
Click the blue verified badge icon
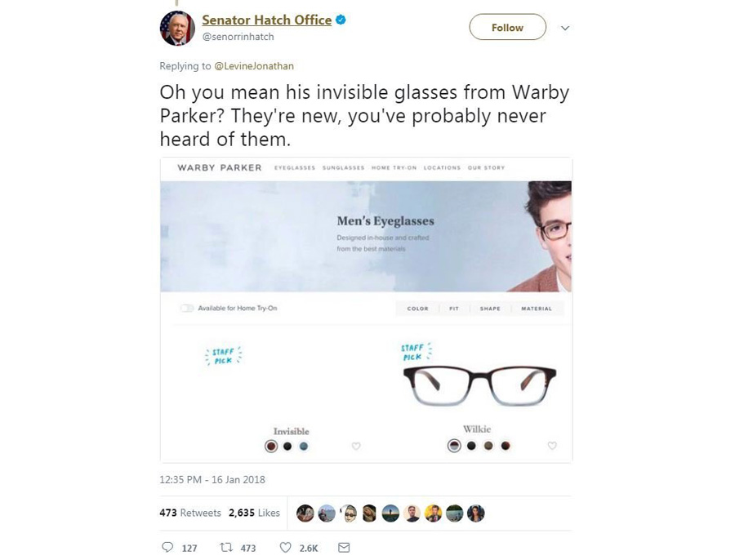[341, 20]
